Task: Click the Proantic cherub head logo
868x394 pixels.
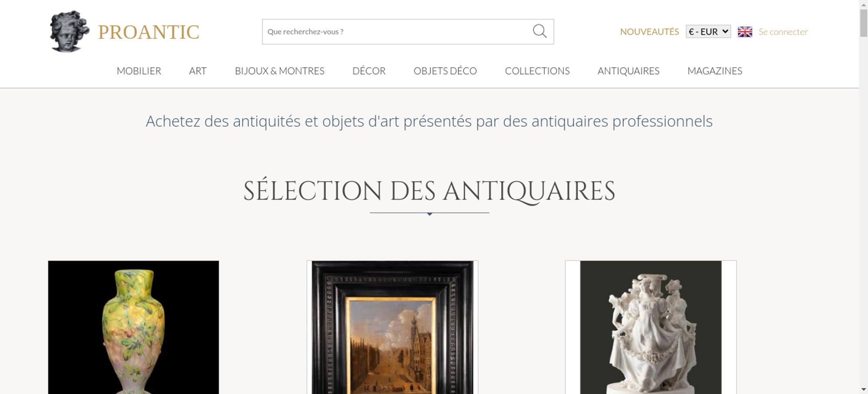Action: tap(69, 32)
